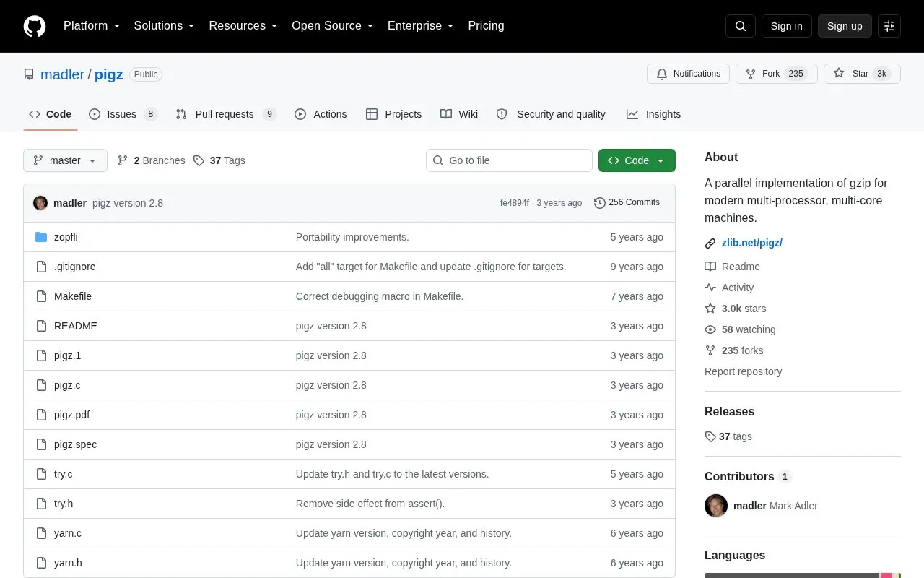Open the 37 Tags link
The width and height of the screenshot is (924, 578).
coord(219,160)
